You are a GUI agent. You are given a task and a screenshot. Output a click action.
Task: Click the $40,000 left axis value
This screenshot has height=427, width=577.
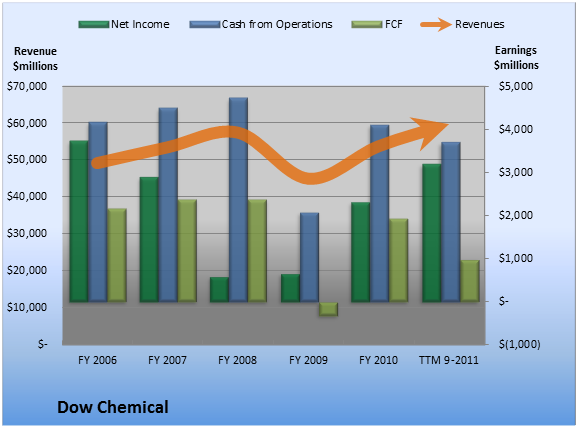[27, 197]
